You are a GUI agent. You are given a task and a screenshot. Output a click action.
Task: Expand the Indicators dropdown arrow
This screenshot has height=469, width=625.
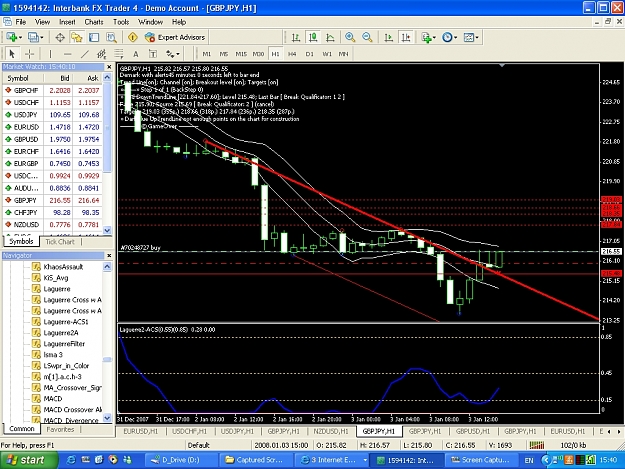[434, 38]
